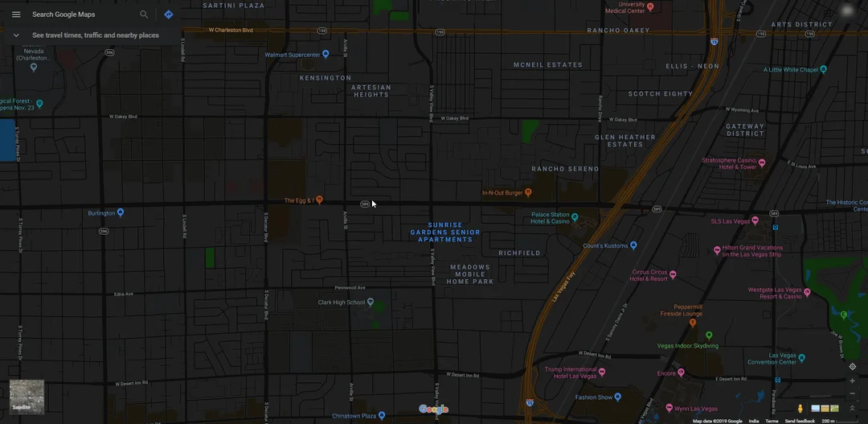Viewport: 868px width, 424px height.
Task: Click the Sartini Plaza label
Action: tap(234, 6)
